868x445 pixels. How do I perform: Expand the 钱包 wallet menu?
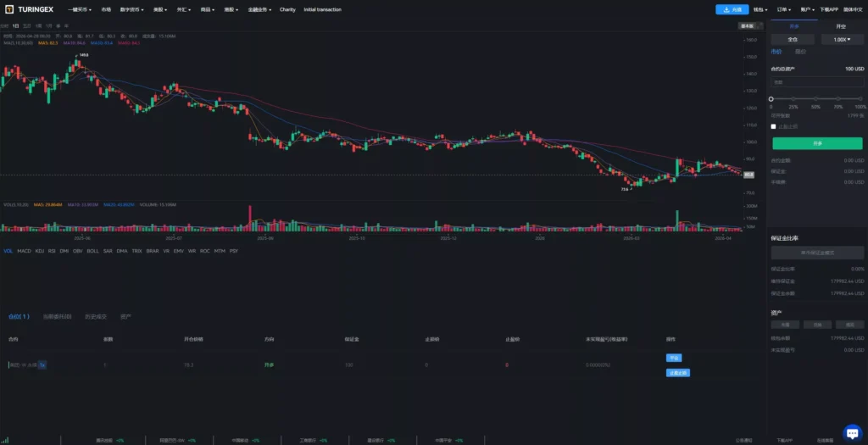point(760,9)
